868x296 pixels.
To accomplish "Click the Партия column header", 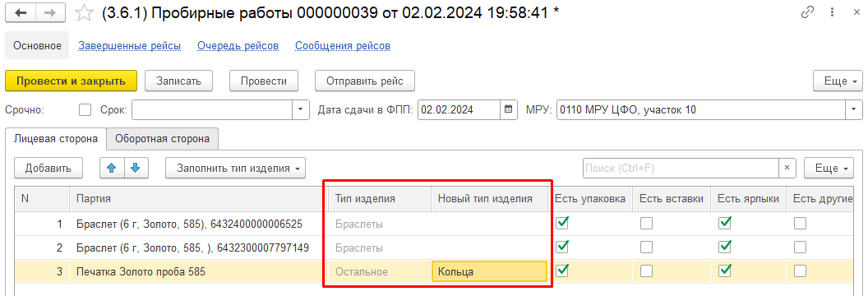I will pos(199,199).
